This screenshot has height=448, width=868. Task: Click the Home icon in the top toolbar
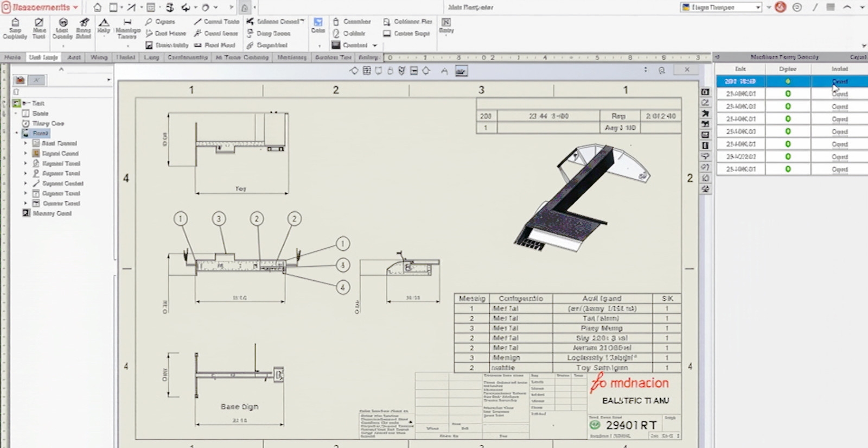(97, 8)
